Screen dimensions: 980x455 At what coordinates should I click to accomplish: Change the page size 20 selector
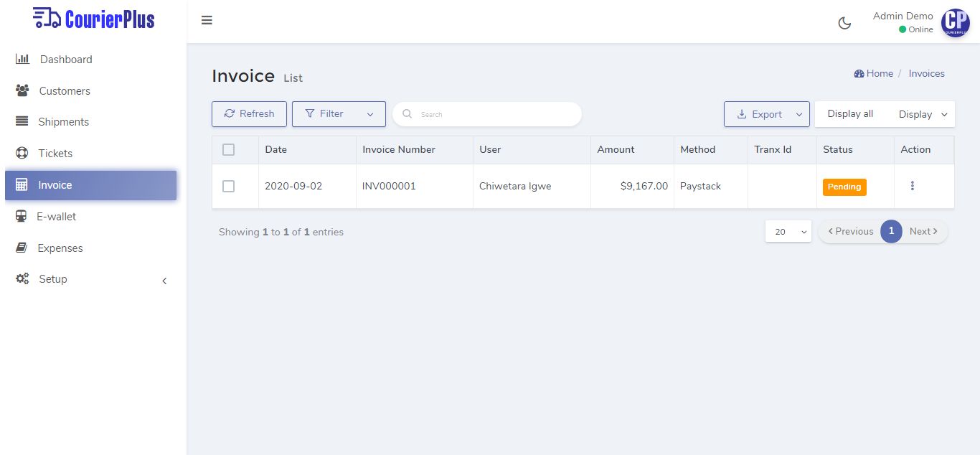[788, 232]
